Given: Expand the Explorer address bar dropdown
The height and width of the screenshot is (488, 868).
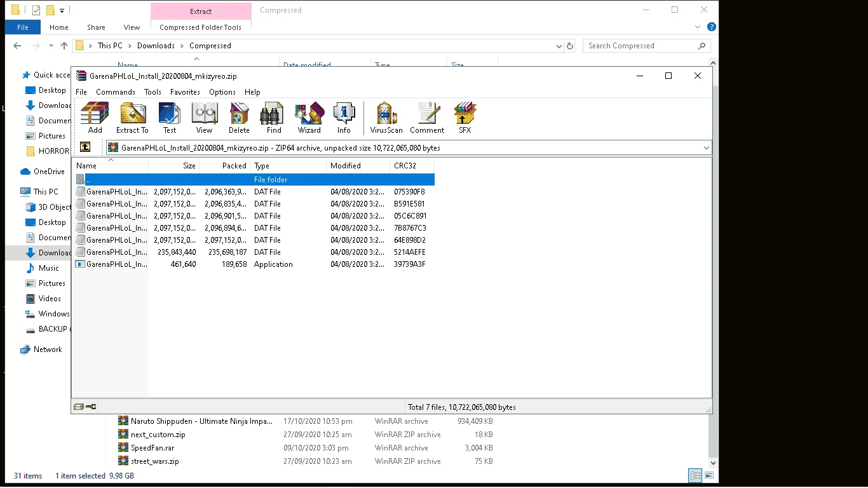Looking at the screenshot, I should pyautogui.click(x=559, y=46).
